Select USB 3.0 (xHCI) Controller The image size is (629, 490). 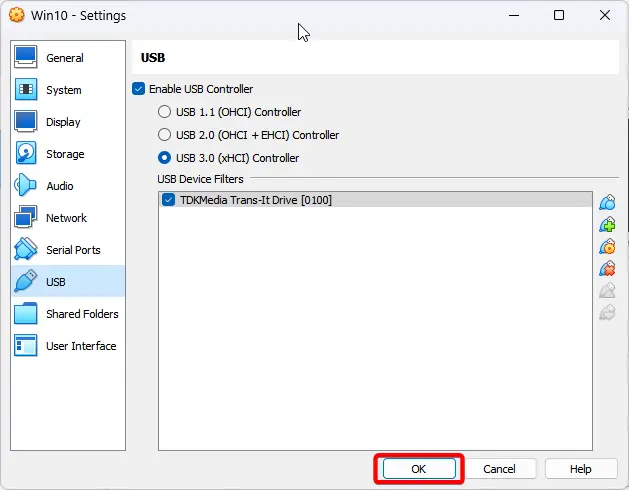tap(164, 158)
